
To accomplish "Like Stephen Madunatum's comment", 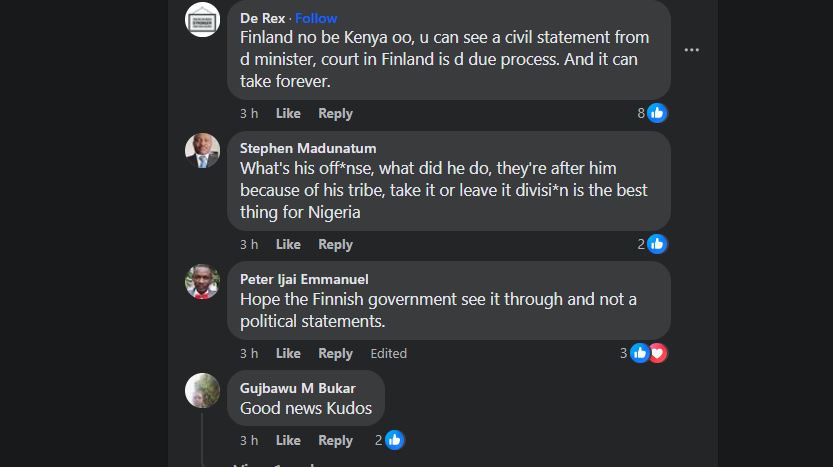I will pos(288,244).
